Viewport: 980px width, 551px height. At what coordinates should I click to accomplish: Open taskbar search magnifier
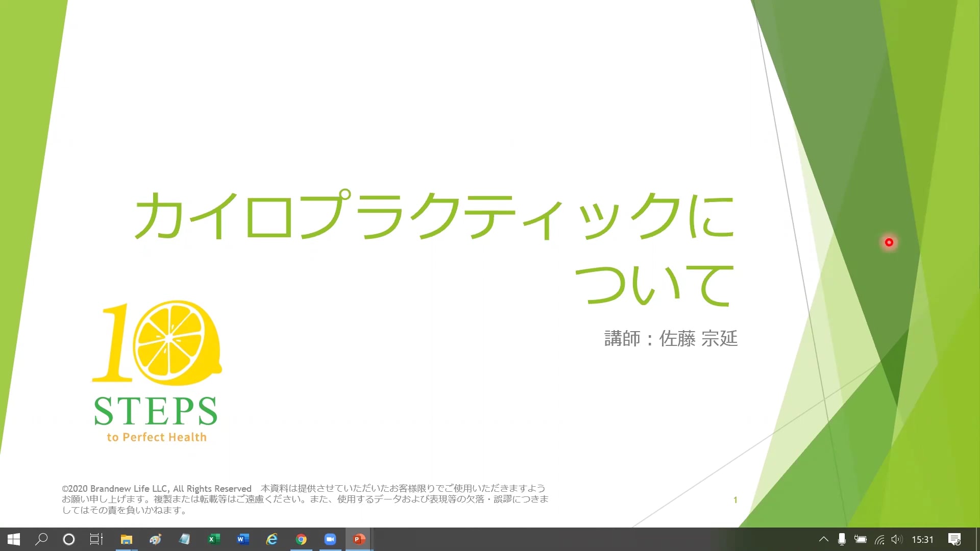[x=41, y=539]
